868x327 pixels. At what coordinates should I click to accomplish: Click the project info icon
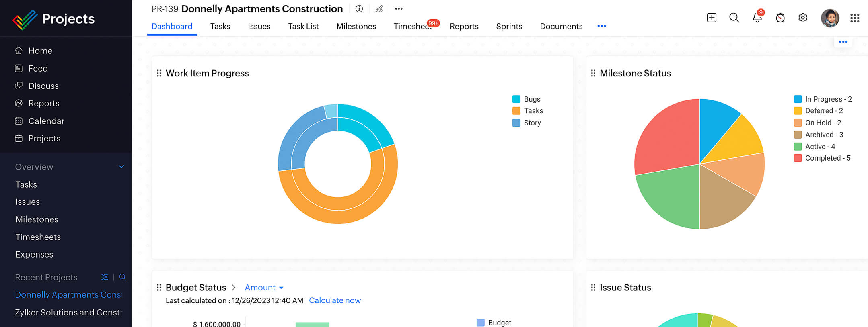point(359,9)
